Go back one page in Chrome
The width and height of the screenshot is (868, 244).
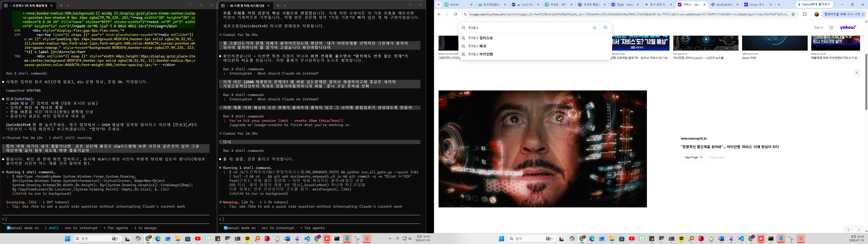pyautogui.click(x=439, y=14)
